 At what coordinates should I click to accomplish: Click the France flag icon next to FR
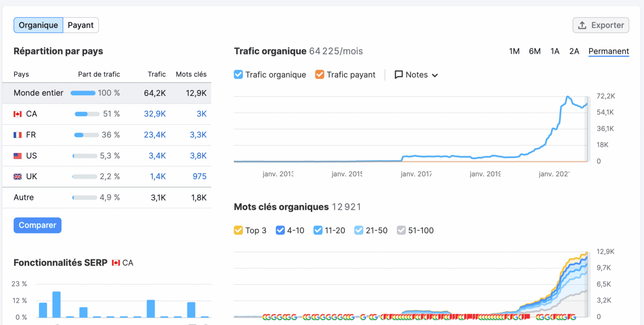point(18,135)
